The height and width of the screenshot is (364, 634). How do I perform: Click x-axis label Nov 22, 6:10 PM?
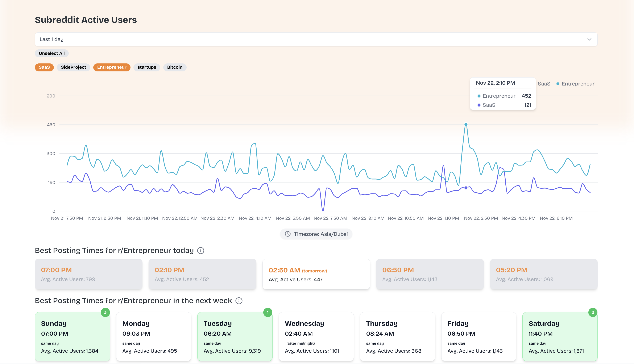(x=556, y=218)
